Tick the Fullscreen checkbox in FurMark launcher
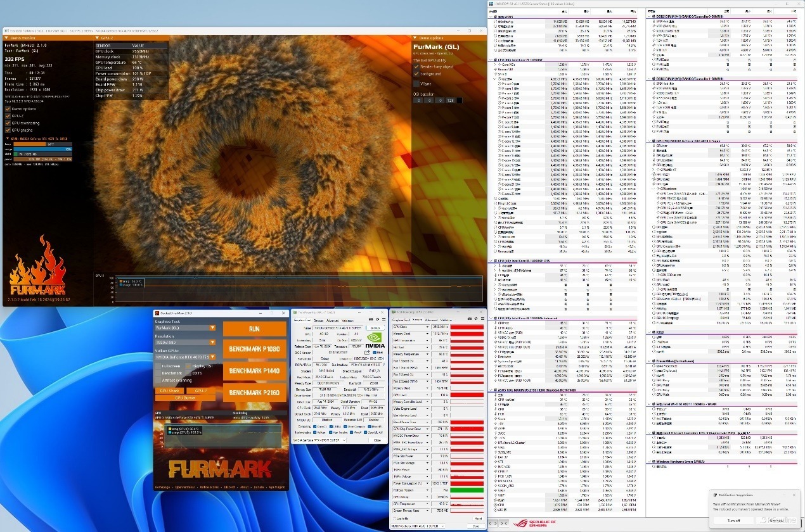The height and width of the screenshot is (532, 805). pos(158,366)
